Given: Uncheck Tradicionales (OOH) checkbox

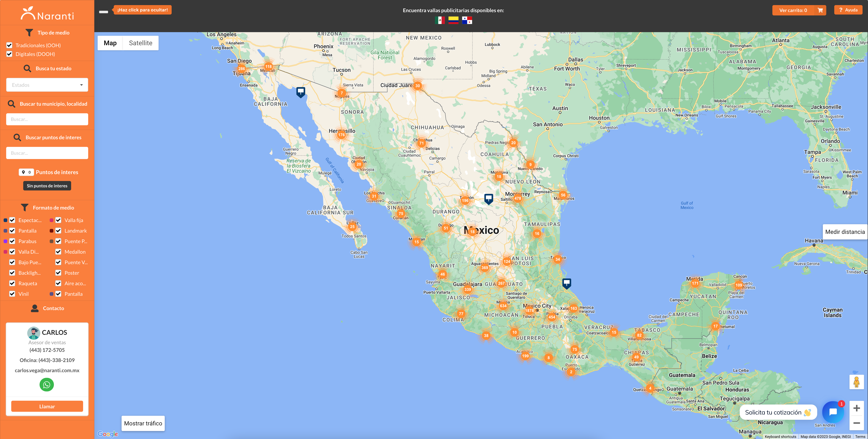Looking at the screenshot, I should point(9,45).
